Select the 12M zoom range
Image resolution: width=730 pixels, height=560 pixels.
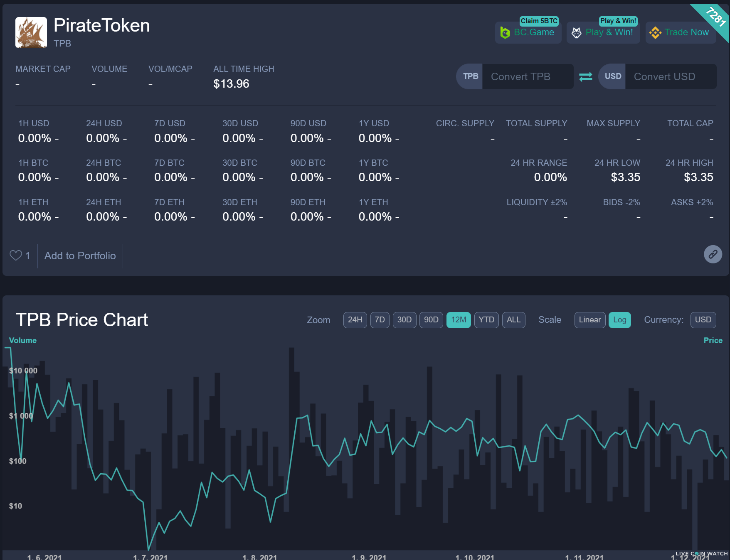pyautogui.click(x=459, y=320)
